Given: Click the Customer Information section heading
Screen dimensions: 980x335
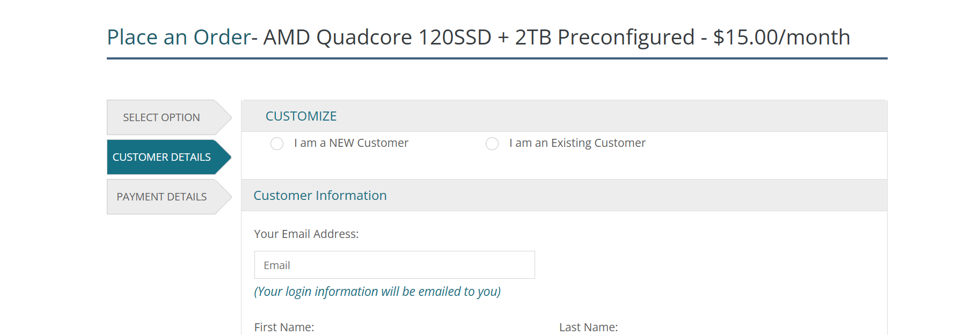Looking at the screenshot, I should click(320, 196).
